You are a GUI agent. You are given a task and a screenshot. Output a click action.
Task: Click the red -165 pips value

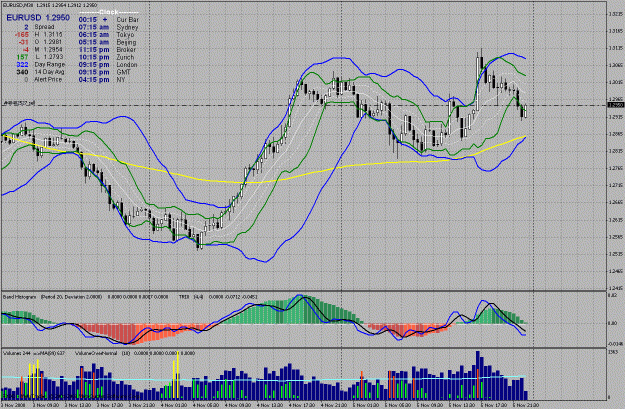pyautogui.click(x=22, y=34)
